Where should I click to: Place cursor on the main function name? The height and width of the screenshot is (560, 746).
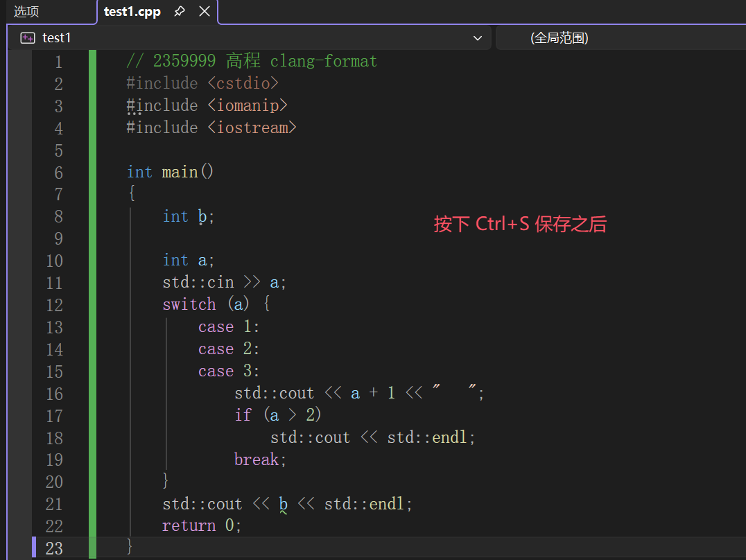[x=179, y=171]
